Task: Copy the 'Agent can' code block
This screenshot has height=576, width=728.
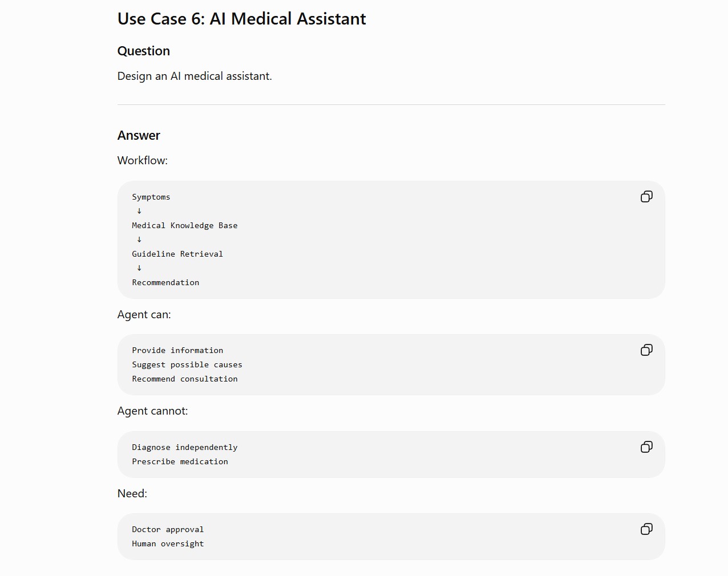Action: (646, 350)
